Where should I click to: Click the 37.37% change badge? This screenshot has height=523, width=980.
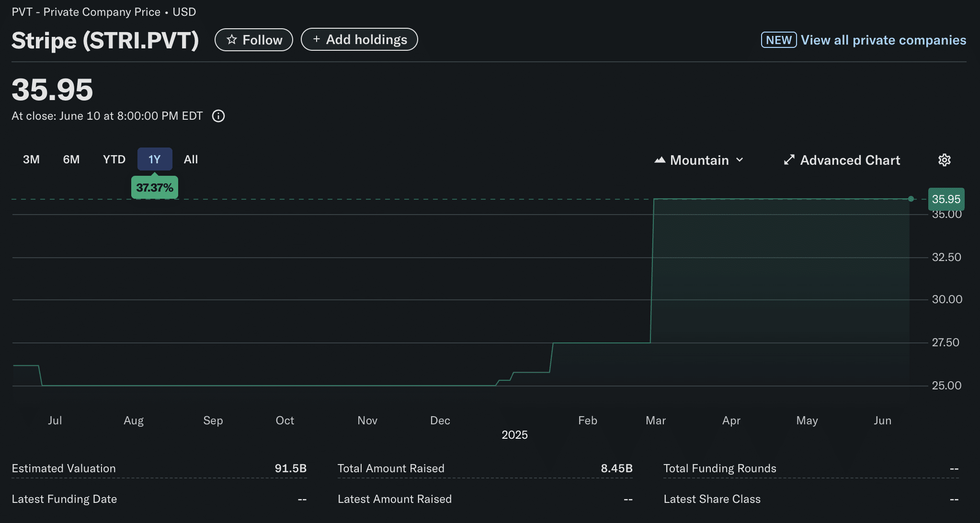(x=154, y=187)
